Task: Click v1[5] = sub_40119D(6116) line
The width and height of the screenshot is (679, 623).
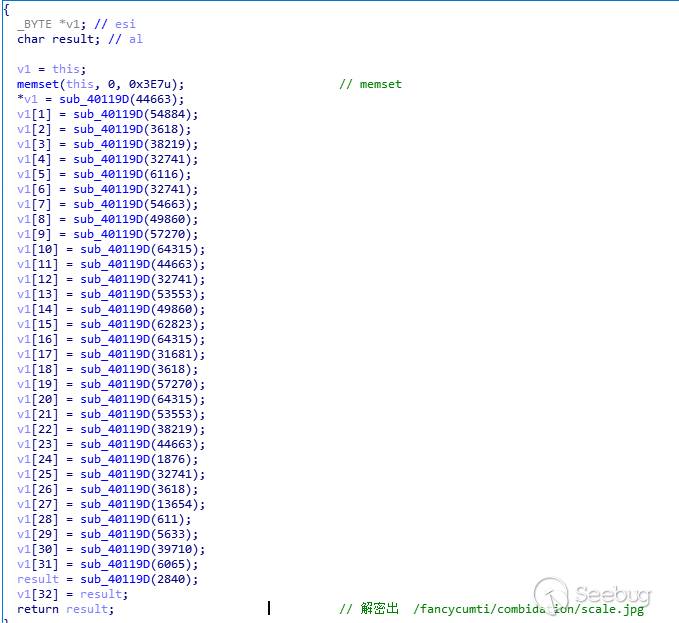Action: [x=104, y=174]
